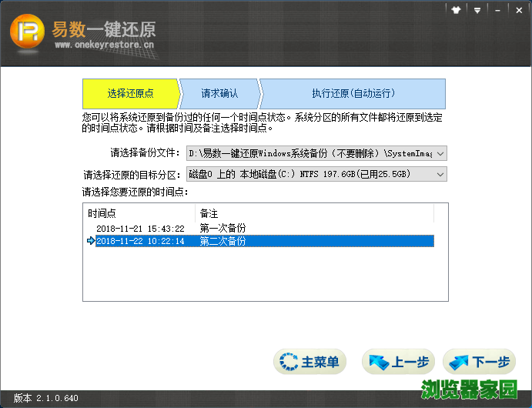
Task: Open www.onekeyrestore.cn website link
Action: coord(104,45)
